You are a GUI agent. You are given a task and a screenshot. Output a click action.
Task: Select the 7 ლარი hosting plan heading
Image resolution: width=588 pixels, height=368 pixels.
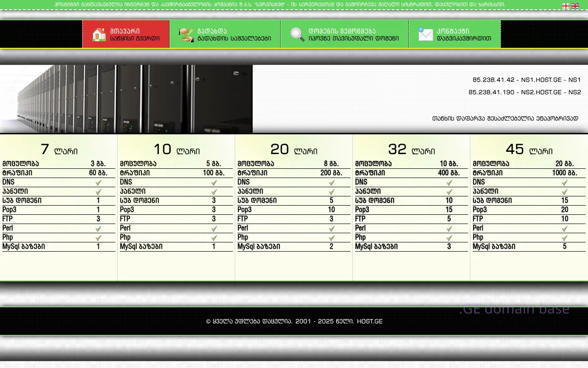[59, 149]
